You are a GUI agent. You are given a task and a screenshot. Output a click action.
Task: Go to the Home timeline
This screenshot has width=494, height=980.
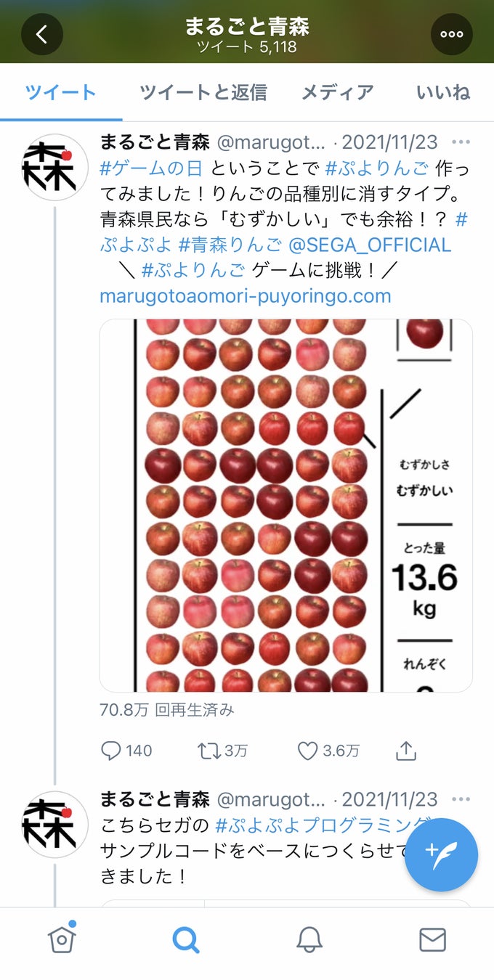pos(62,938)
